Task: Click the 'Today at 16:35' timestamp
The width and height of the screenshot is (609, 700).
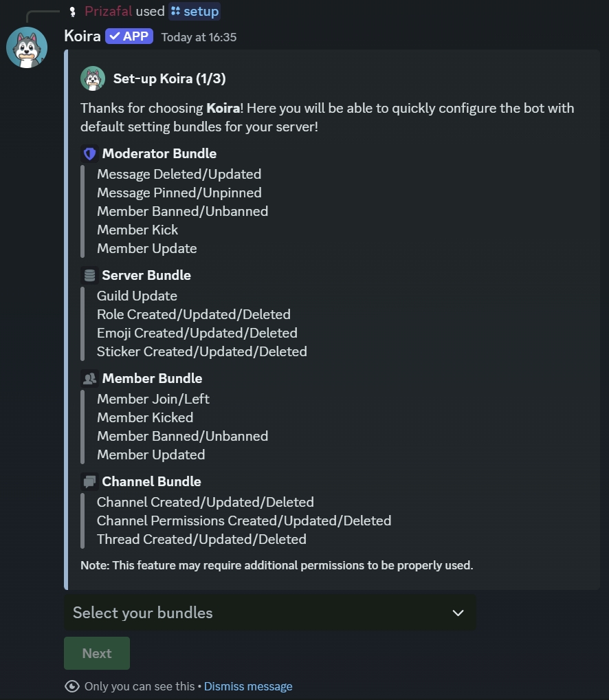Action: 199,37
